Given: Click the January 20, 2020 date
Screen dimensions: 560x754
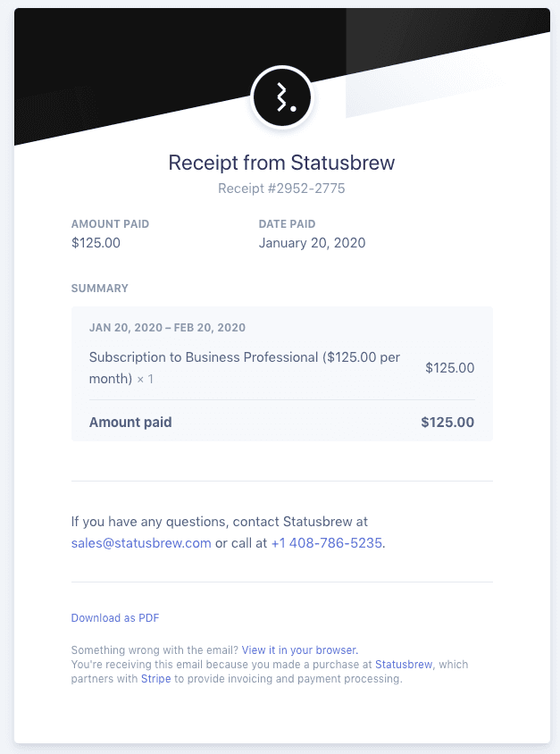Looking at the screenshot, I should pyautogui.click(x=312, y=243).
